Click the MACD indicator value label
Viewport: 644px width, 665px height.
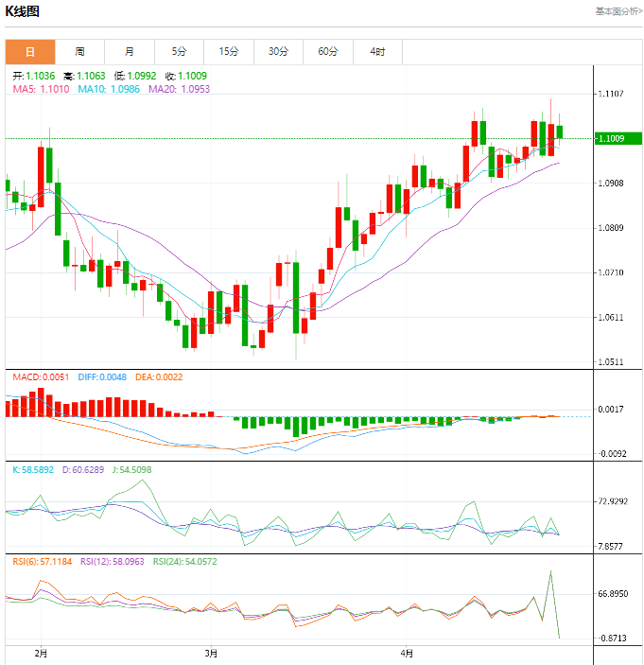[x=41, y=377]
